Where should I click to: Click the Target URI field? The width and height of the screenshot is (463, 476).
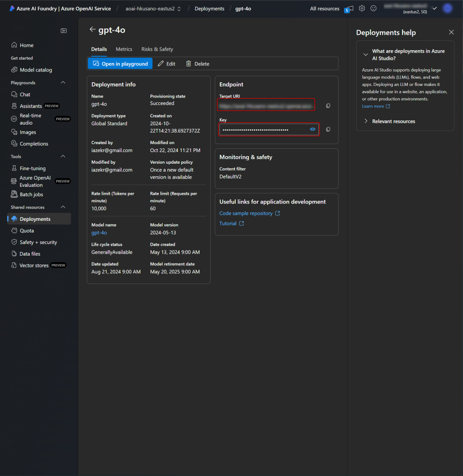266,105
